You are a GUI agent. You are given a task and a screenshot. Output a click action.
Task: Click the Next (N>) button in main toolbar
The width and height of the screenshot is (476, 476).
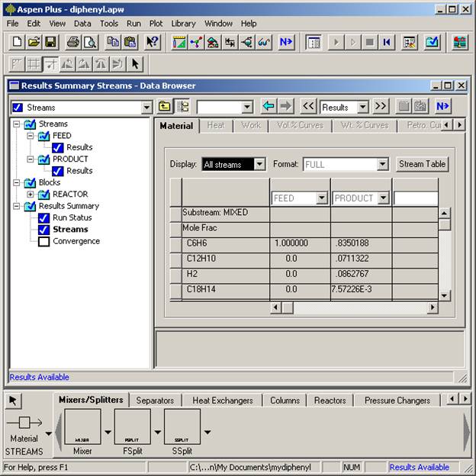tap(286, 43)
